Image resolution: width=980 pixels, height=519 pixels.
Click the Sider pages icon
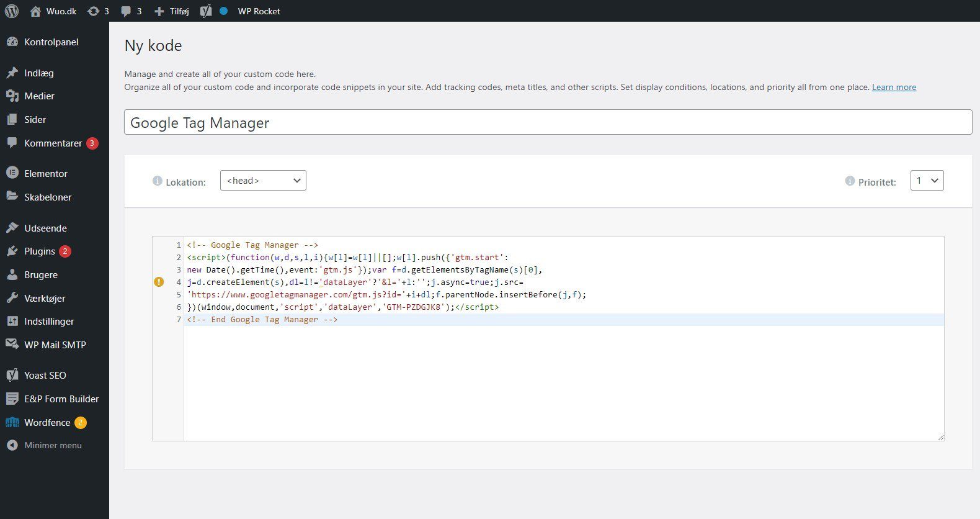(12, 119)
